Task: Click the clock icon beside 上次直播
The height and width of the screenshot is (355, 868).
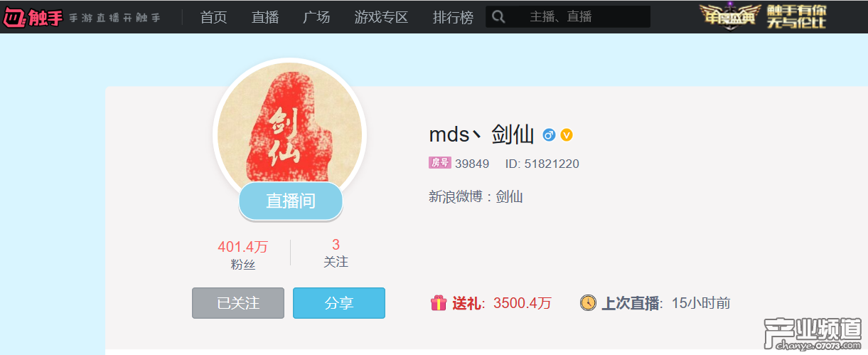Action: tap(588, 302)
